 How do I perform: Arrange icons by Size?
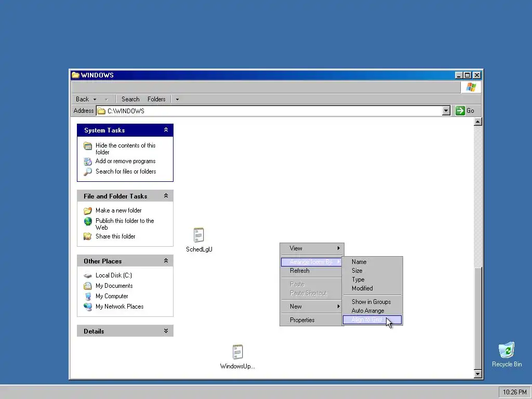[x=372, y=270]
